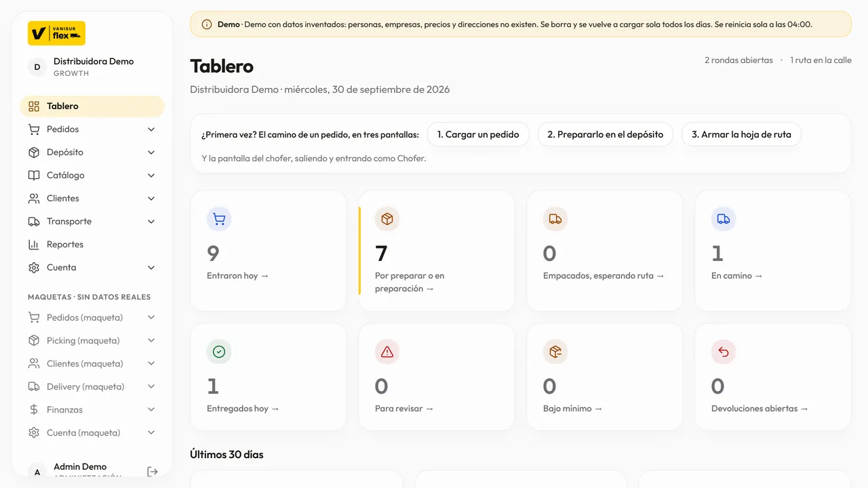Screen dimensions: 868x488
Task: Click the box icon on the Bajo mínimo card
Action: (x=555, y=352)
